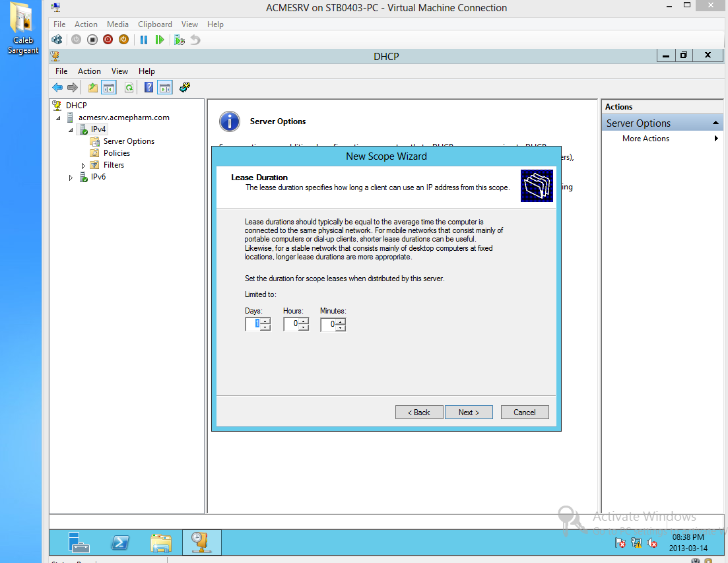Screen dimensions: 728x563
Task: Select Filters tree item
Action: coord(114,165)
